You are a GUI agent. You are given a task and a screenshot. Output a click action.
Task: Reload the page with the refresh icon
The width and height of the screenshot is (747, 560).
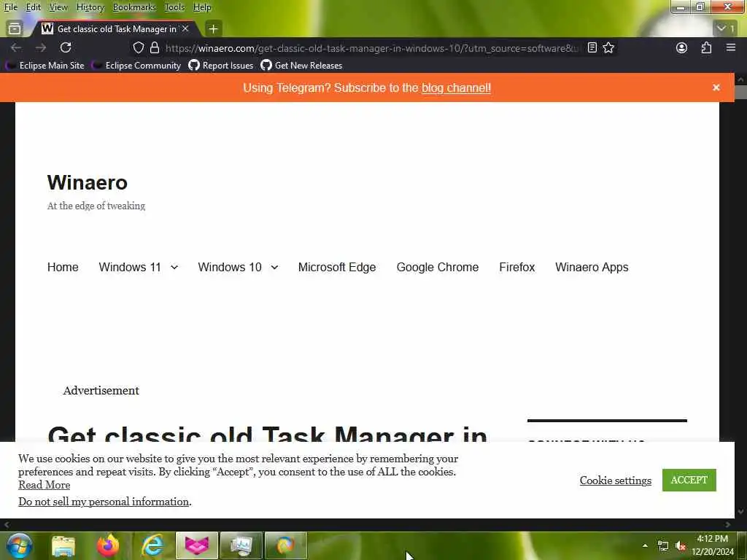(x=66, y=47)
